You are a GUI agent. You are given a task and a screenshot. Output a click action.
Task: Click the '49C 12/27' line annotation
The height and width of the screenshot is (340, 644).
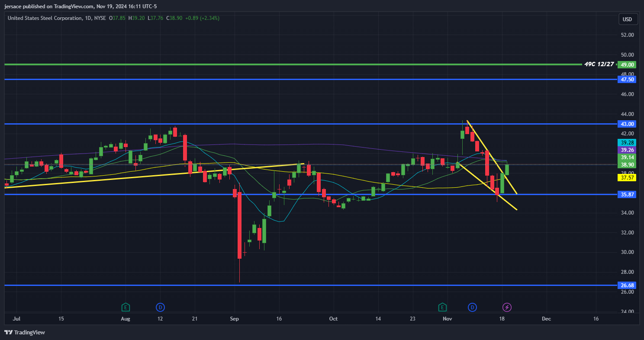599,64
